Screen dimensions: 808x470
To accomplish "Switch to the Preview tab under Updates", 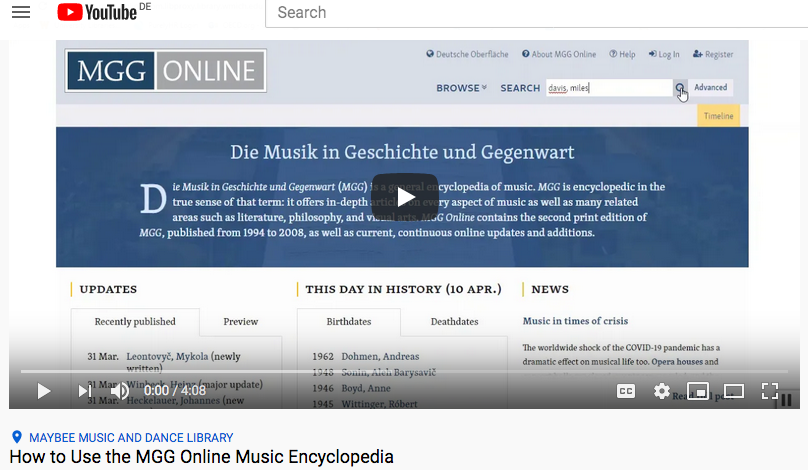I will pos(240,322).
